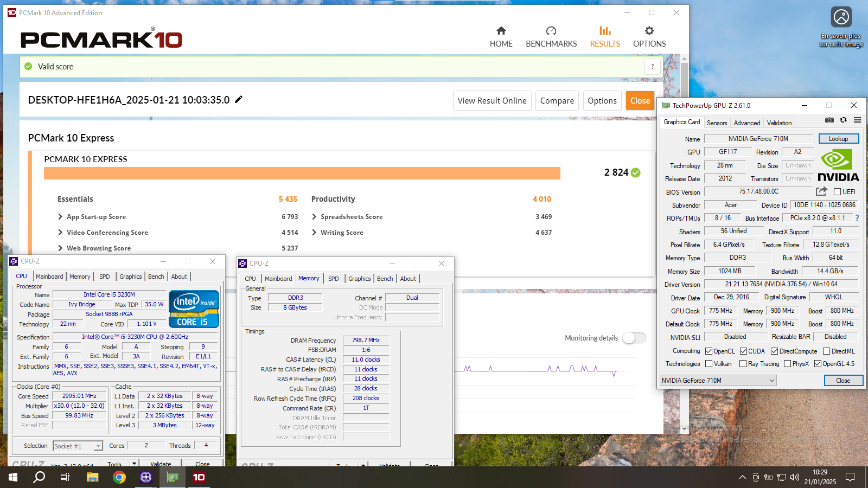Switch to Sensors tab in GPU-Z
The height and width of the screenshot is (488, 868).
(x=717, y=123)
